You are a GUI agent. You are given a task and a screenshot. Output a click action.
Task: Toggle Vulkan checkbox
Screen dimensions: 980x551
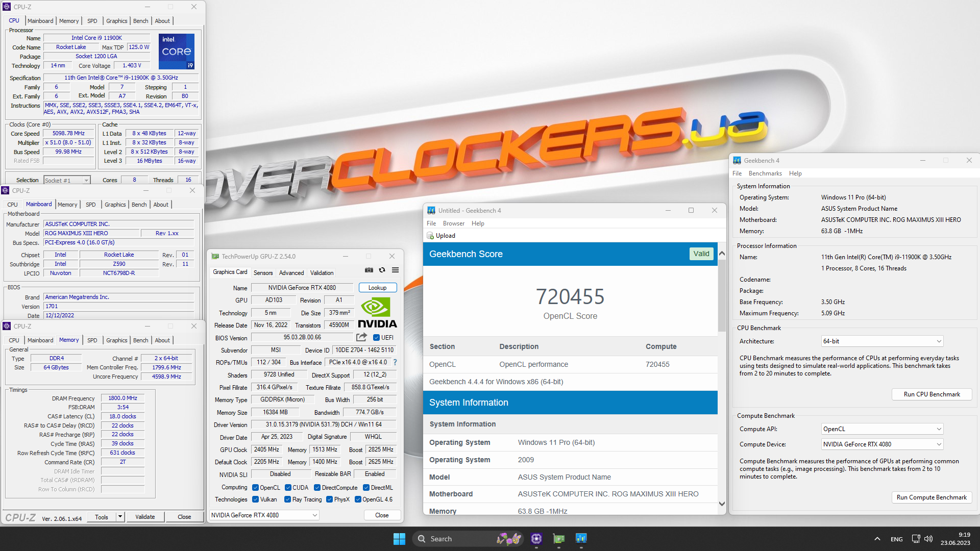[x=255, y=499]
